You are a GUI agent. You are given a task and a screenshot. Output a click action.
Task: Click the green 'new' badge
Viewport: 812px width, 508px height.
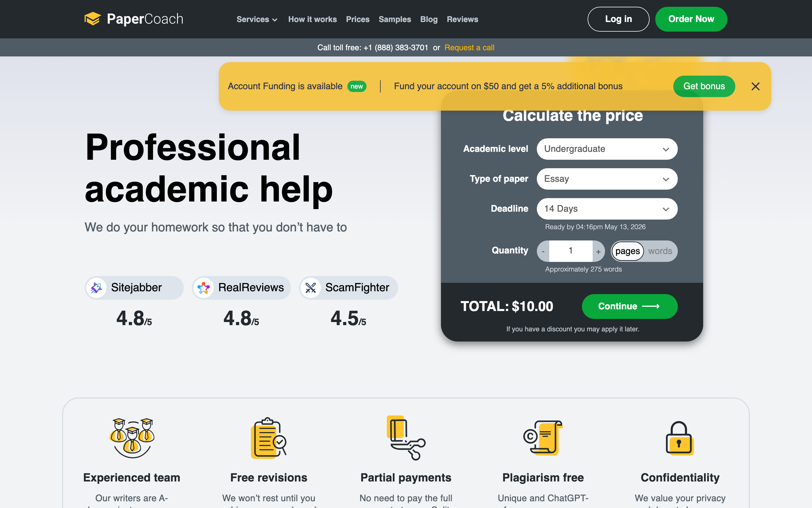point(356,86)
